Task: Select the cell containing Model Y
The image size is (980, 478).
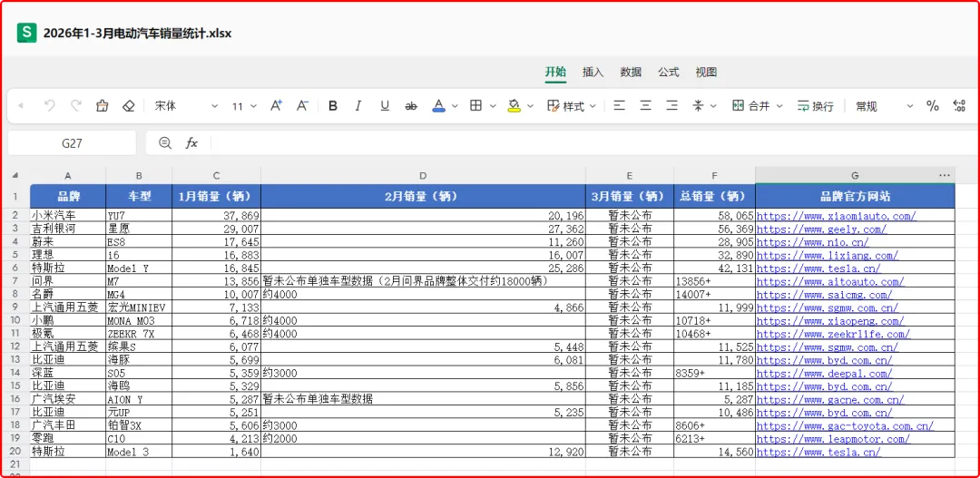Action: pos(140,268)
